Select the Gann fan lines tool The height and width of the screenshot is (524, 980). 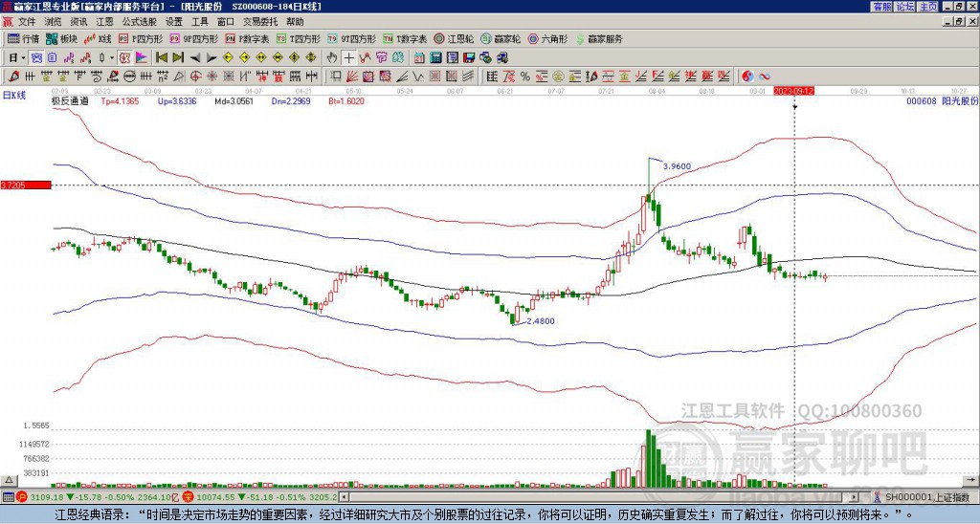(x=352, y=76)
